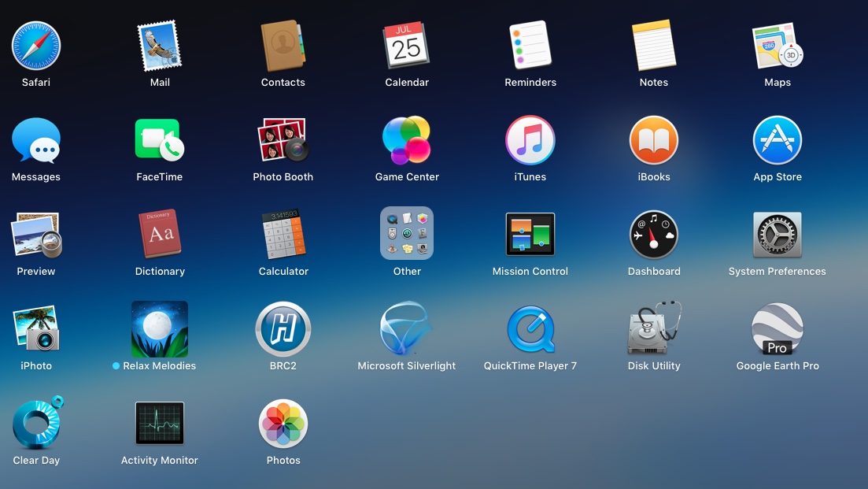
Task: Launch the Maps icon
Action: [778, 46]
